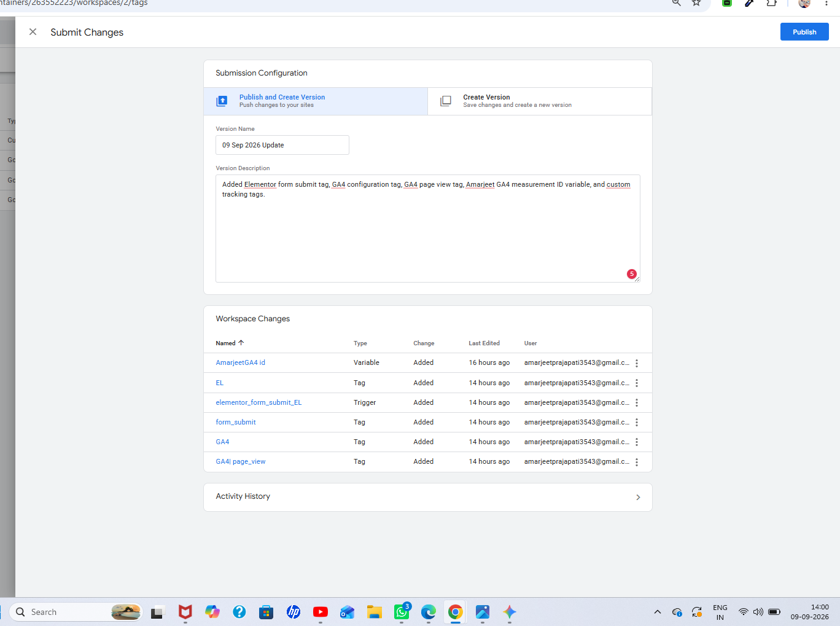The height and width of the screenshot is (626, 840).
Task: Switch to the Create Version option
Action: click(540, 101)
